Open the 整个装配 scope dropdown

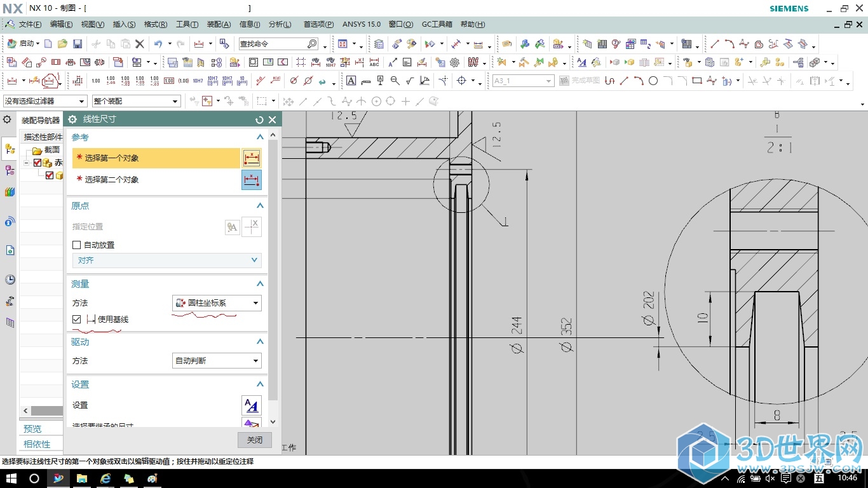(136, 101)
